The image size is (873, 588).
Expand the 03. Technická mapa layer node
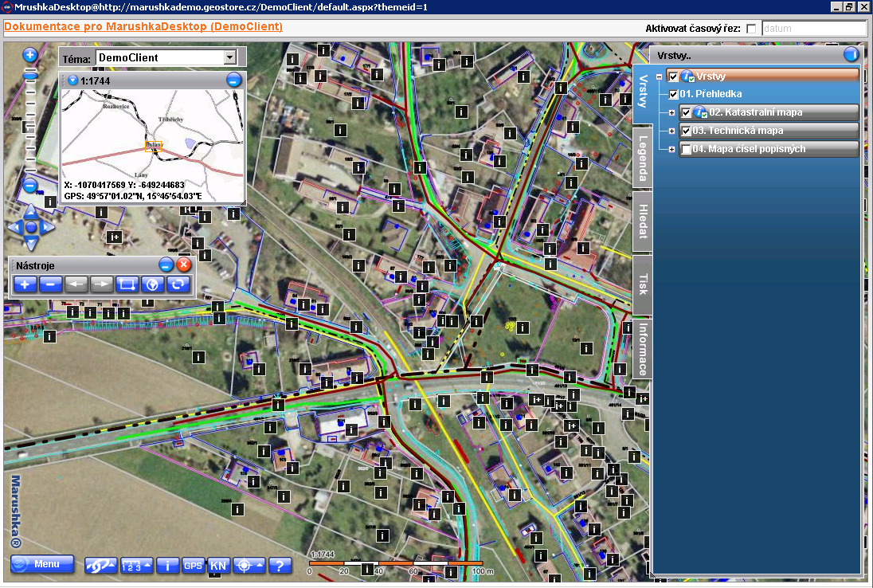(x=671, y=131)
